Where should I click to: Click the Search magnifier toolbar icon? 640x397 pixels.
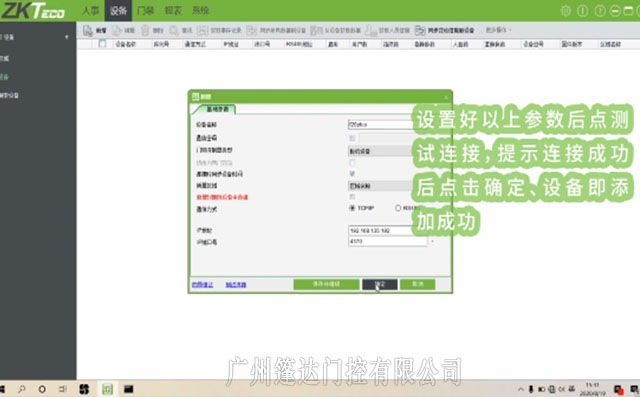pyautogui.click(x=174, y=31)
